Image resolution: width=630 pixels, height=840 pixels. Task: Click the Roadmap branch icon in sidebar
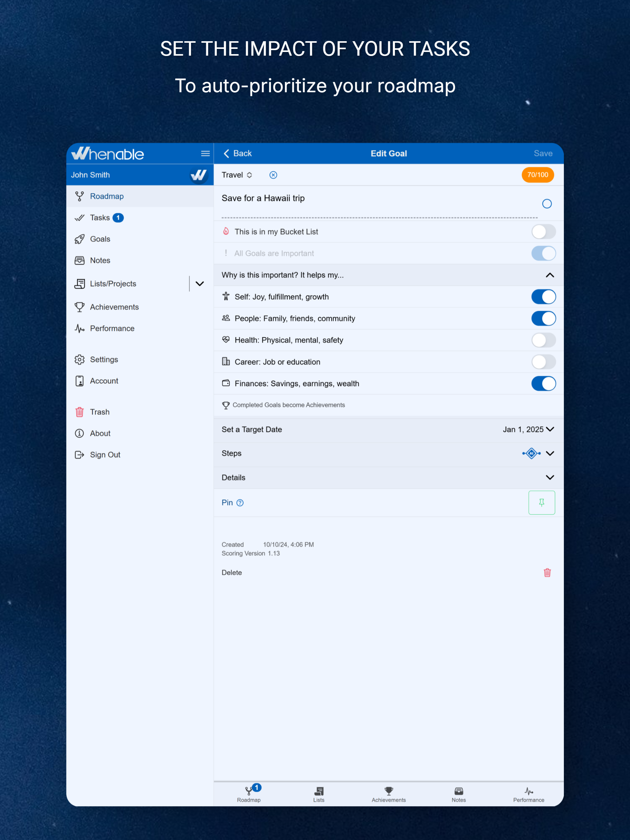[79, 196]
